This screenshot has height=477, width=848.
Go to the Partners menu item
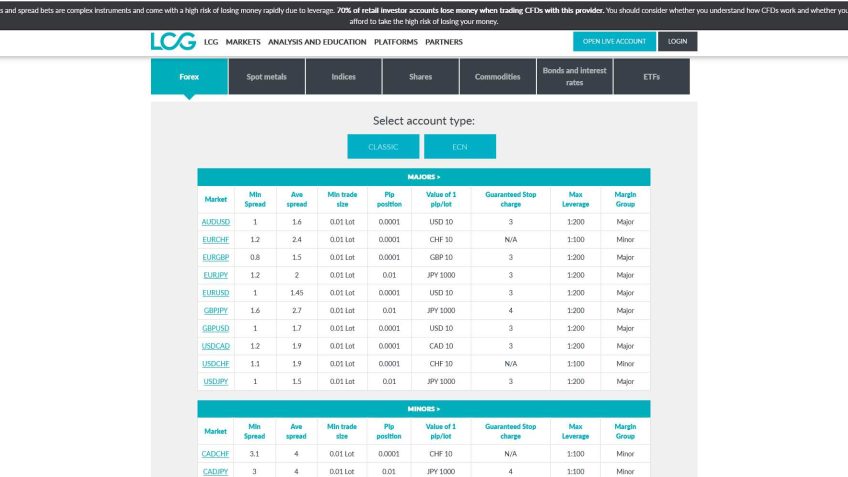(444, 43)
